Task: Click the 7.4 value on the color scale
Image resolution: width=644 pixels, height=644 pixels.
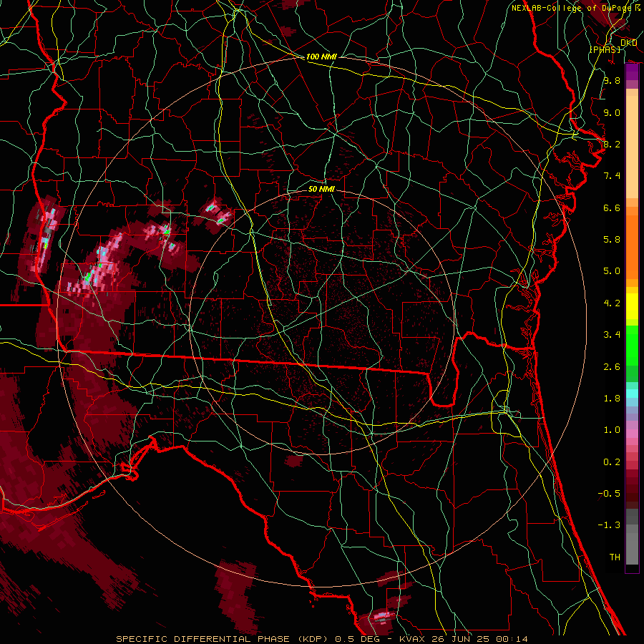Action: tap(612, 176)
